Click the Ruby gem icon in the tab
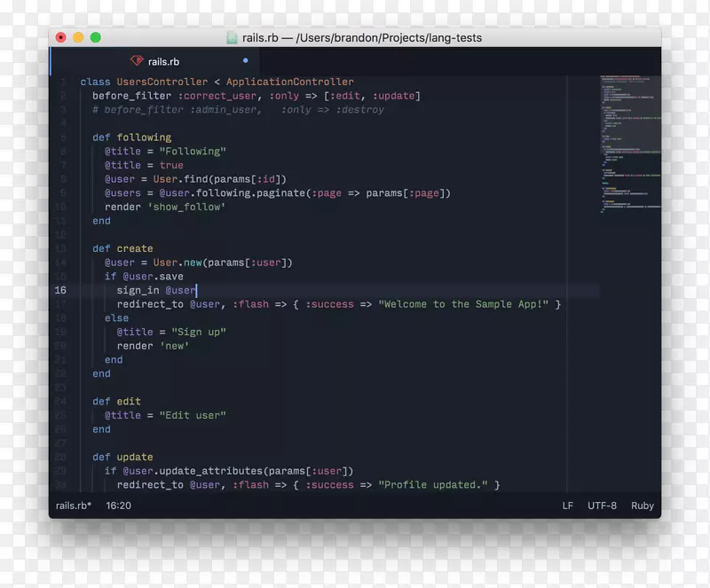 point(136,61)
